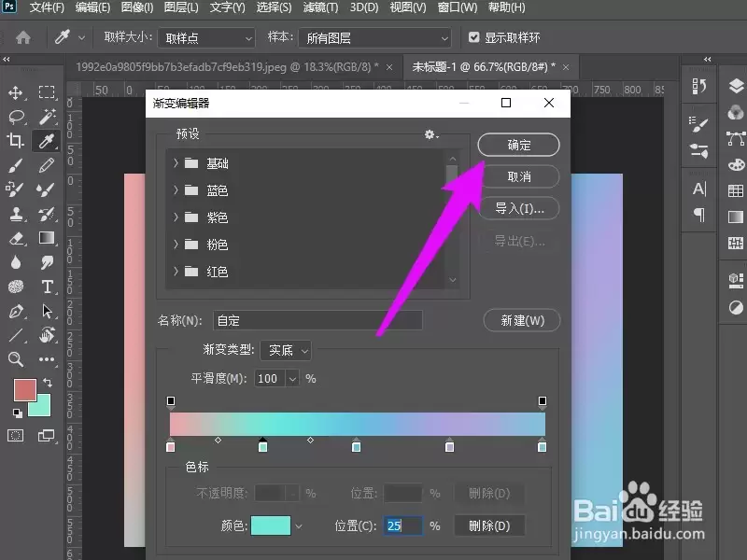The width and height of the screenshot is (747, 560).
Task: Open the 平滑度 value dropdown arrow
Action: (293, 379)
